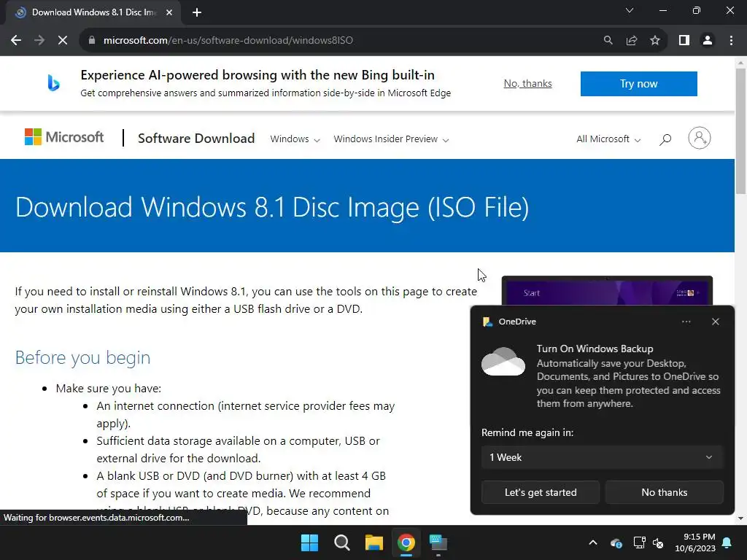Click No, thanks in Bing banner

pos(528,83)
